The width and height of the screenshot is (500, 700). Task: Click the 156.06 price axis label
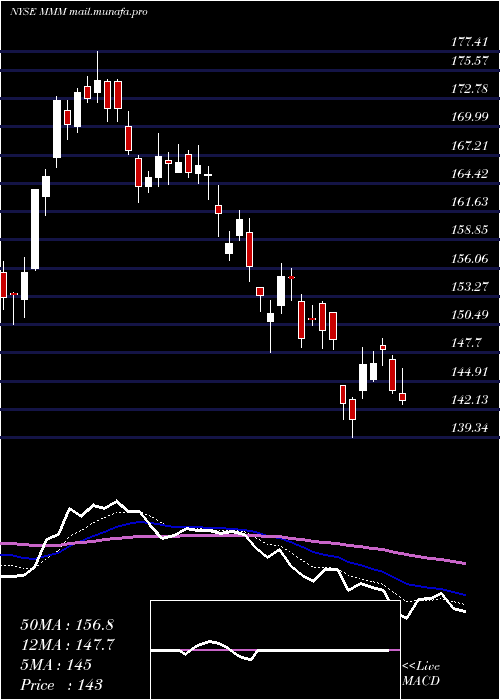pos(469,258)
